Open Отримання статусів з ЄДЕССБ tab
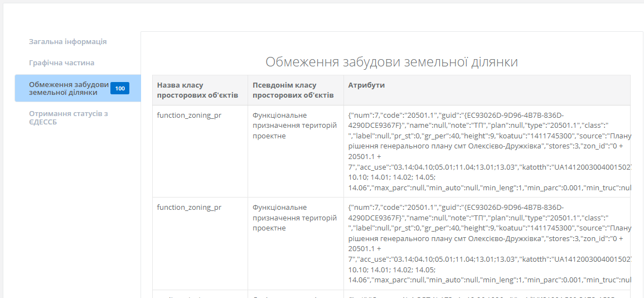 click(68, 118)
